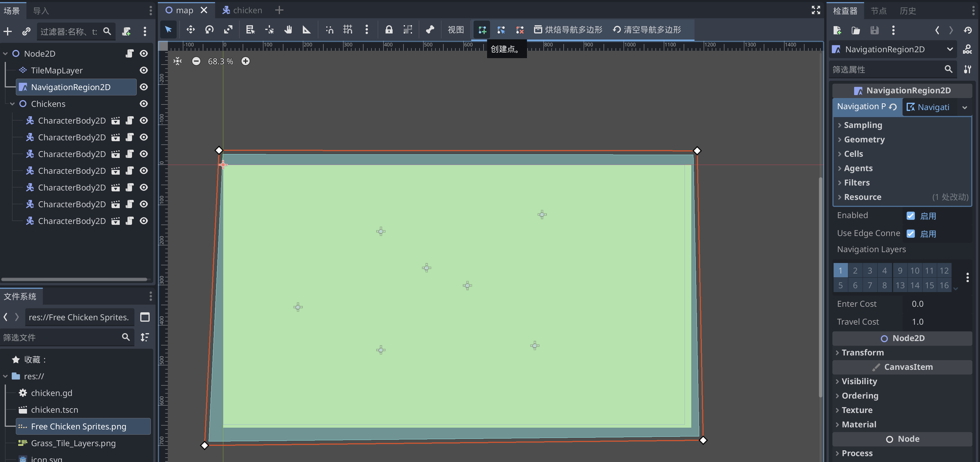980x462 pixels.
Task: Select the Move mode tool
Action: [x=190, y=30]
